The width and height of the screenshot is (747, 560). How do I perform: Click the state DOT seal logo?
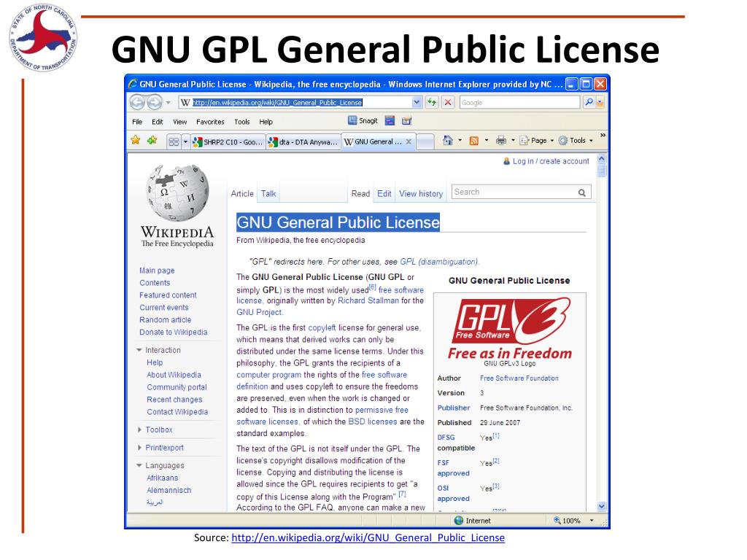[43, 38]
